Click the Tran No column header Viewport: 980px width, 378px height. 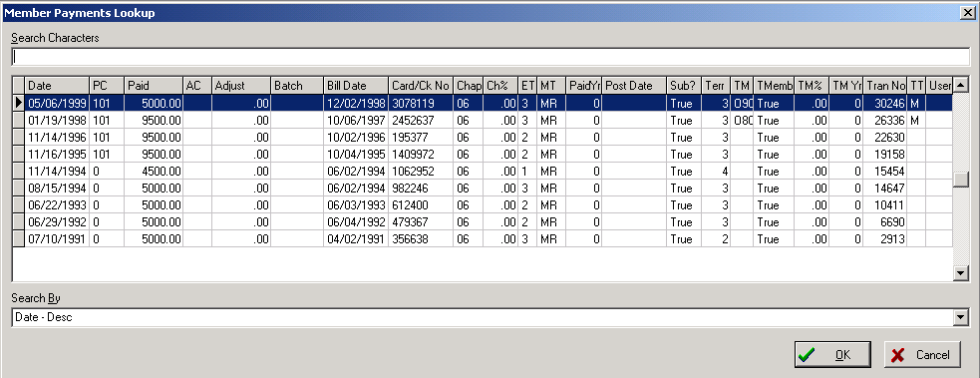[885, 86]
